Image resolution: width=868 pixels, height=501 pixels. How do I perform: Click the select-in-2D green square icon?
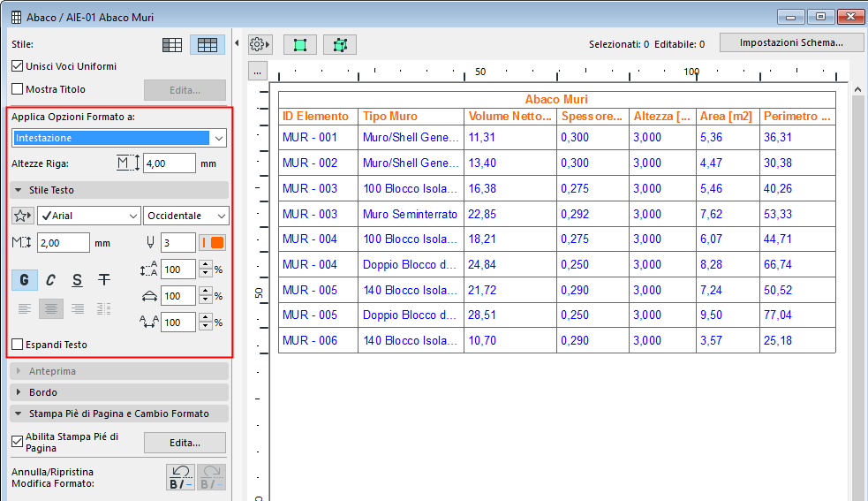[x=300, y=44]
